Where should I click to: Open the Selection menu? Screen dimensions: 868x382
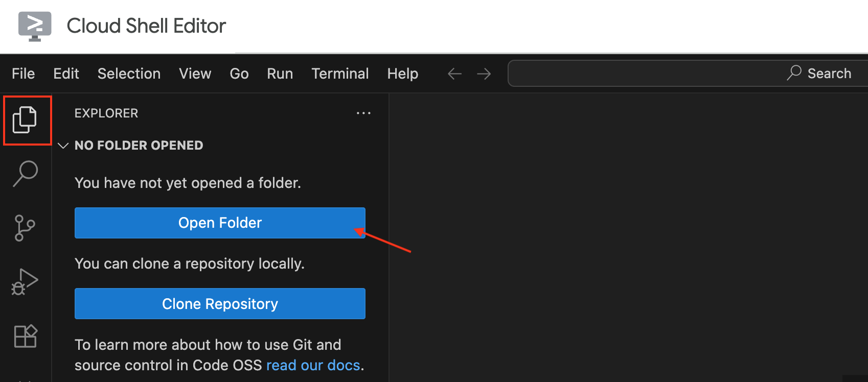click(x=129, y=74)
